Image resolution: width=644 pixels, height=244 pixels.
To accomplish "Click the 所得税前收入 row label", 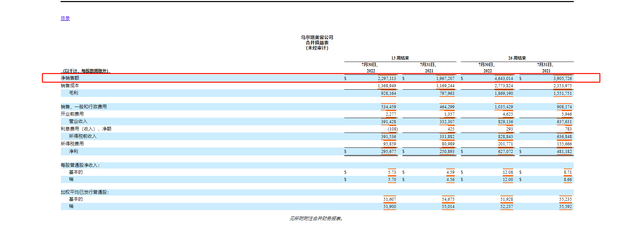I will (x=83, y=136).
